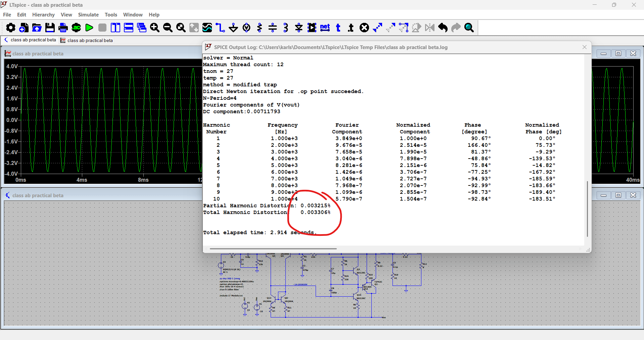Switch to the schematic tab class ab practical beta
Image resolution: width=644 pixels, height=340 pixels.
coord(30,40)
